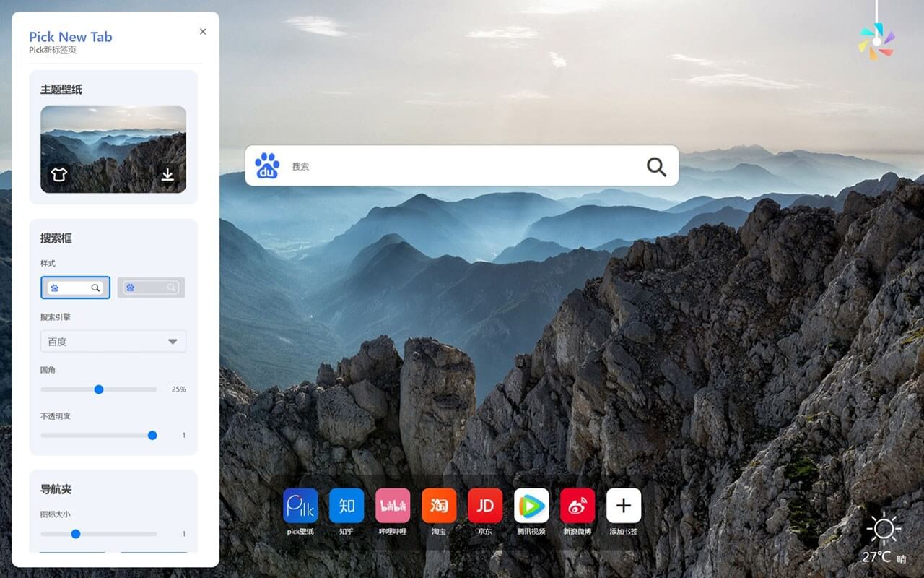Select the white search box style
The height and width of the screenshot is (578, 924).
click(75, 288)
